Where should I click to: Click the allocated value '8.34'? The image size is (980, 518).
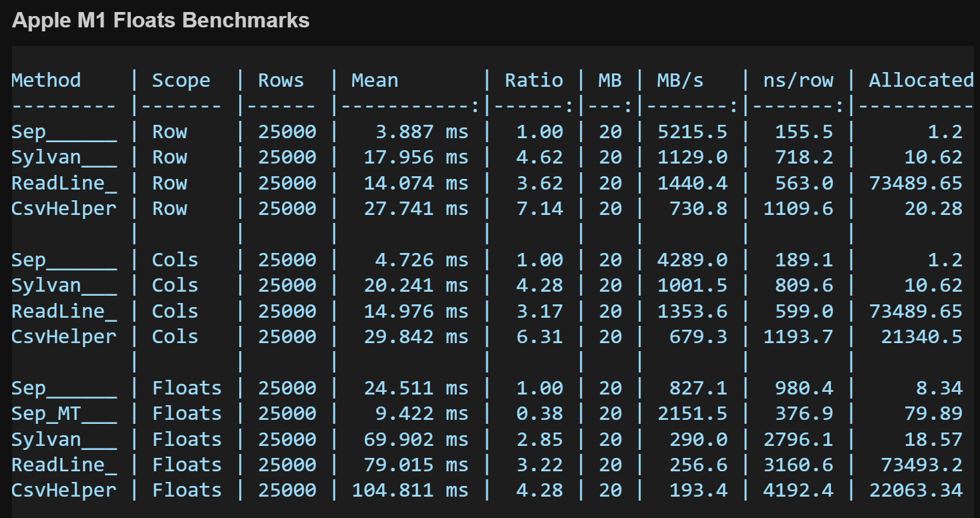click(x=939, y=388)
